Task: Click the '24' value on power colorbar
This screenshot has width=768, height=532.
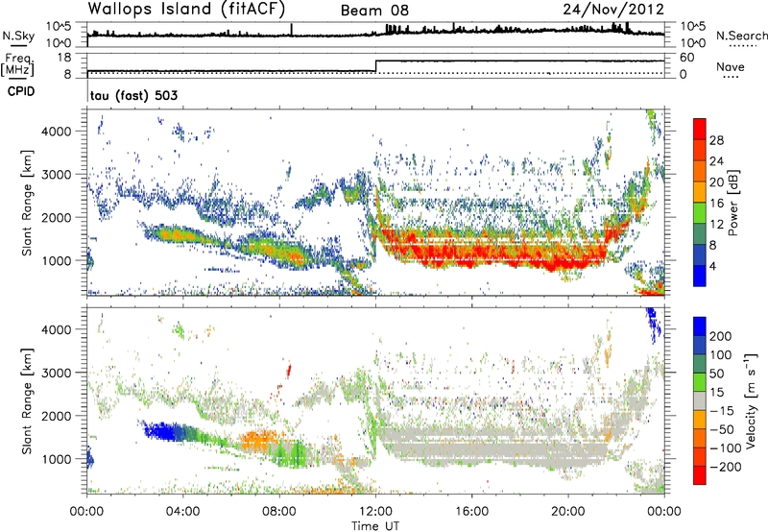Action: coord(716,161)
